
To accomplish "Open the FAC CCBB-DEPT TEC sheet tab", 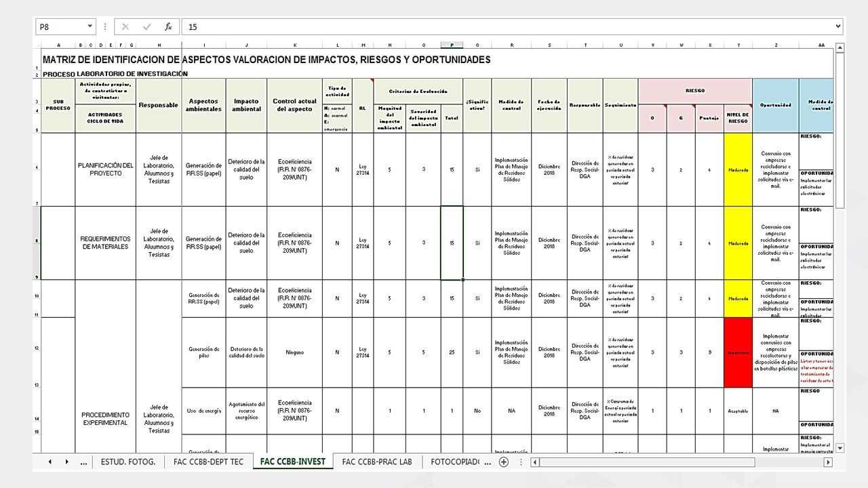I will click(x=208, y=462).
